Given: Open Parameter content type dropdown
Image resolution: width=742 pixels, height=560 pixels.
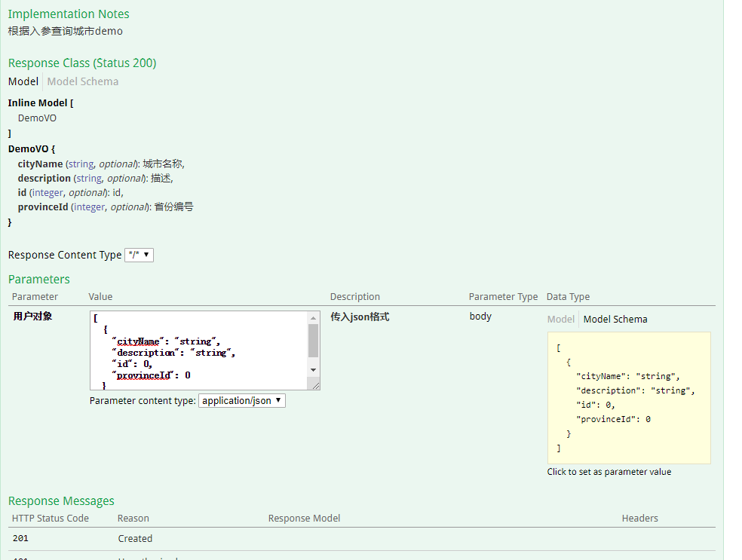Looking at the screenshot, I should coord(242,401).
